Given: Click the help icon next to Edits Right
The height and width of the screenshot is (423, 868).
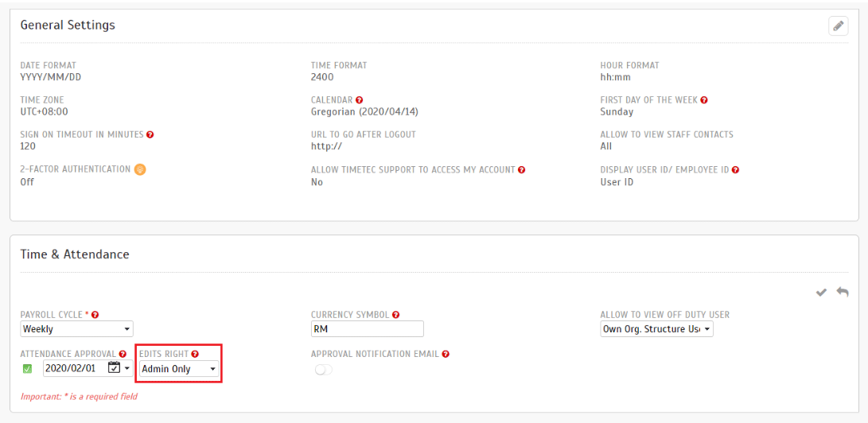Looking at the screenshot, I should [x=195, y=354].
